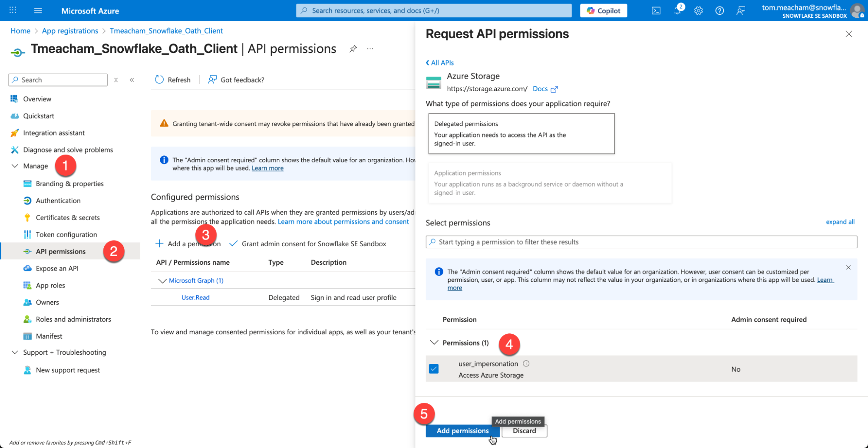Click the Learn more link in panel banner

pos(825,280)
